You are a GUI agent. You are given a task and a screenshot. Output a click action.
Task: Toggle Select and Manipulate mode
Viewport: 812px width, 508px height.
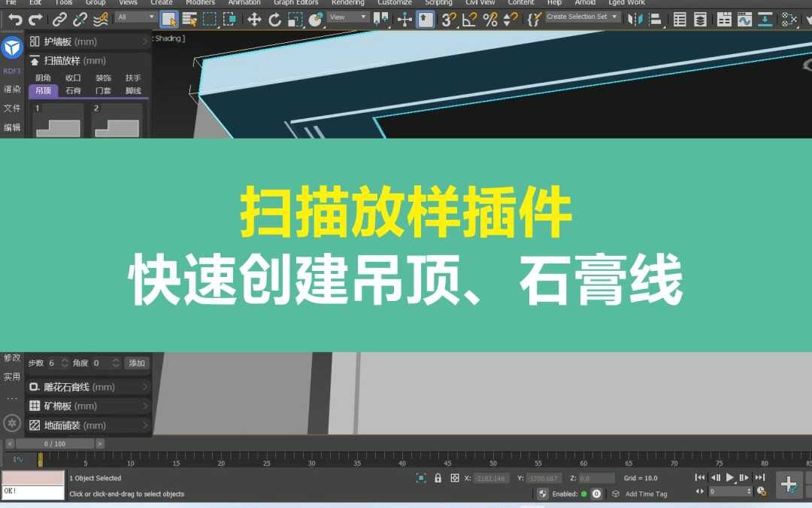[x=404, y=20]
